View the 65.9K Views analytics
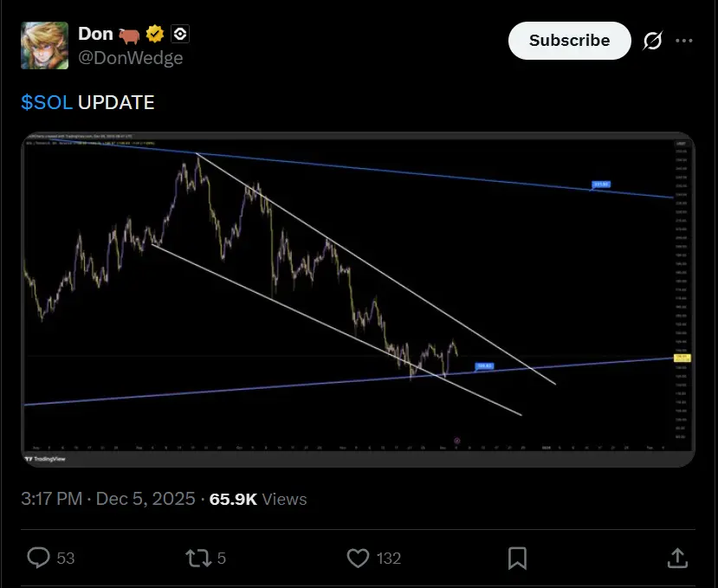 click(258, 499)
